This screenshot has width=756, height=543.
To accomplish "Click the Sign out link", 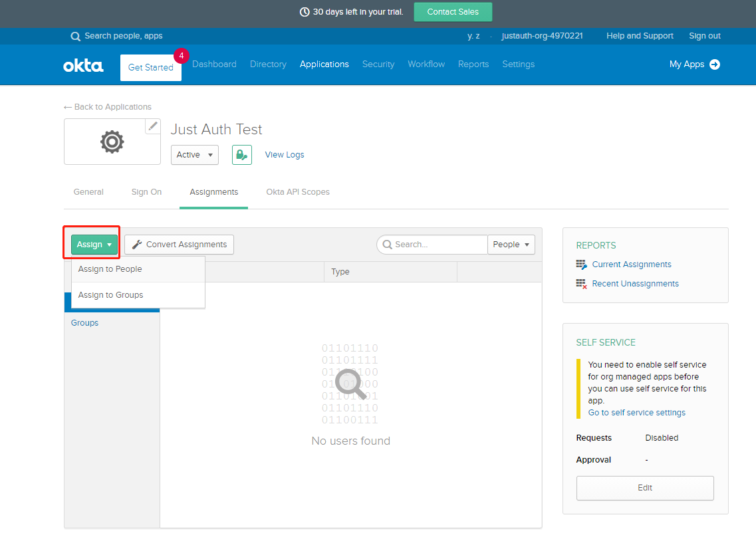I will (704, 36).
